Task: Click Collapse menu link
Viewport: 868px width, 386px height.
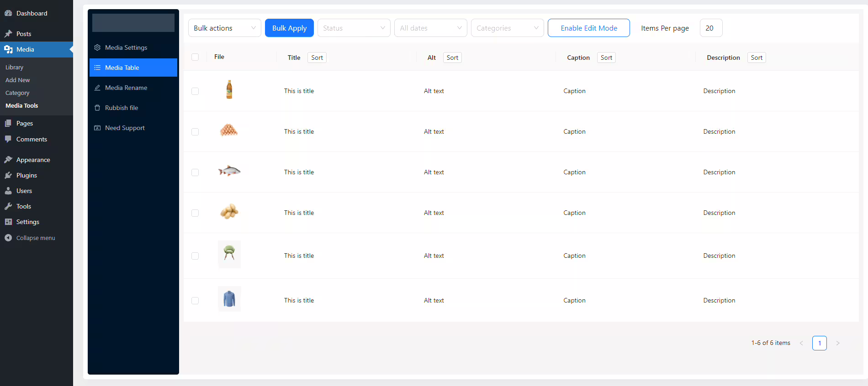Action: (x=37, y=238)
